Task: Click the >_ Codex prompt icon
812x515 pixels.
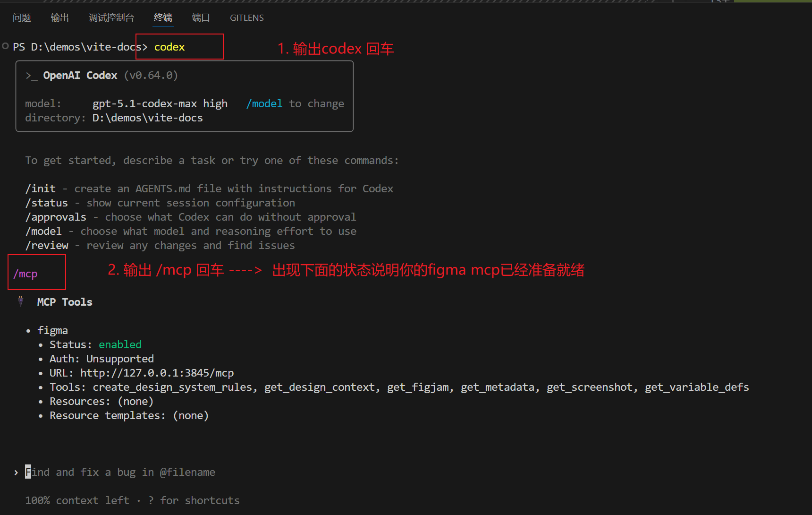Action: [x=31, y=76]
